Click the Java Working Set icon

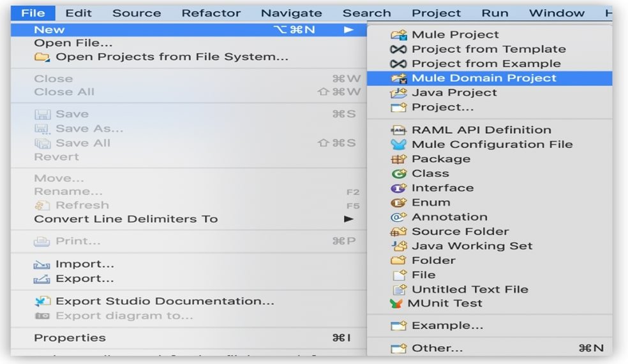pos(398,246)
